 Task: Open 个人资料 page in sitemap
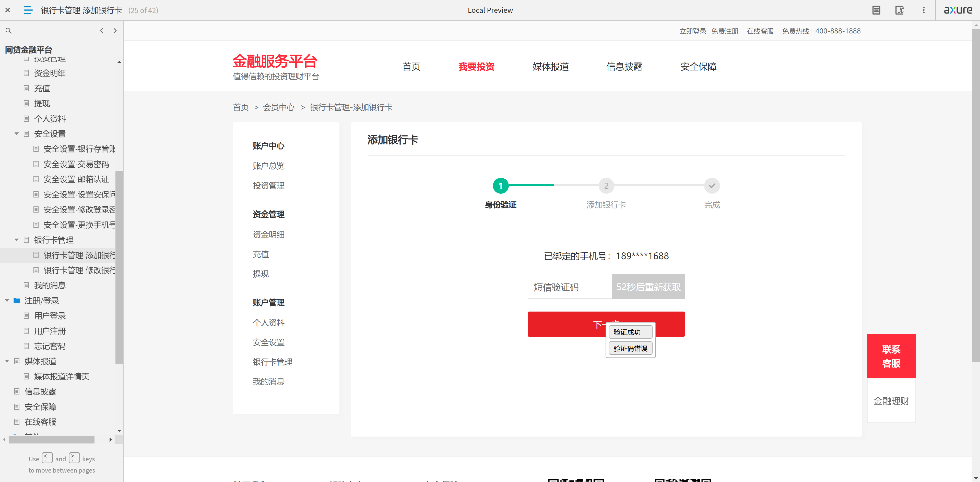(x=50, y=119)
